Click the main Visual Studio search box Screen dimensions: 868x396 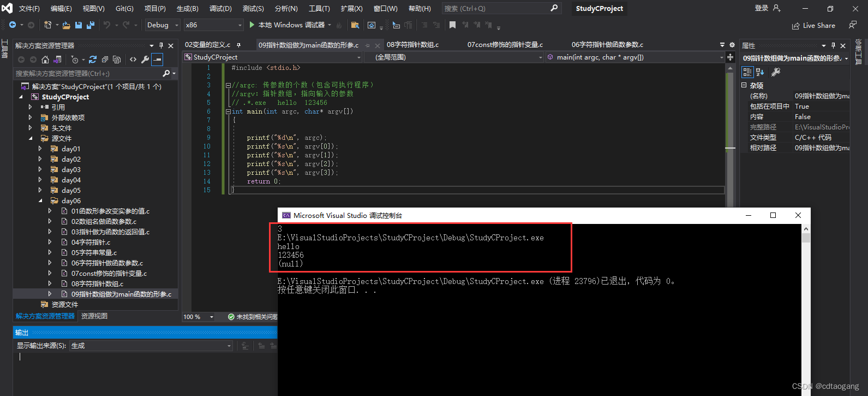501,8
